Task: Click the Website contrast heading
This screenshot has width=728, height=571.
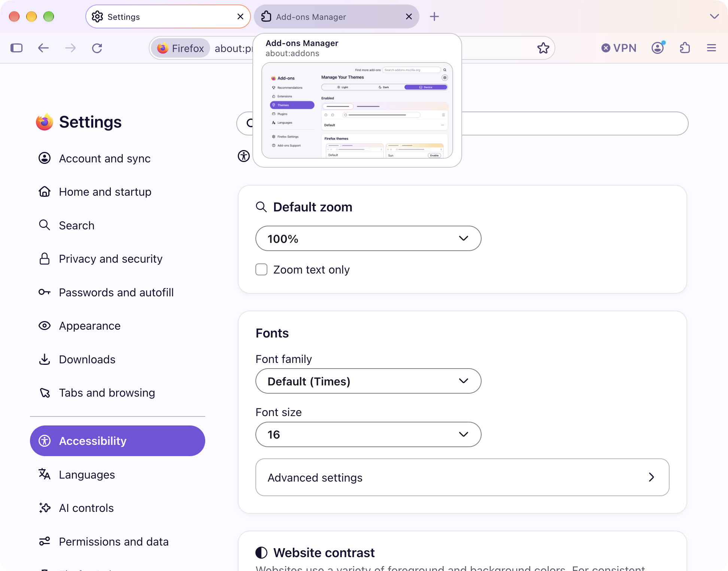Action: coord(324,553)
